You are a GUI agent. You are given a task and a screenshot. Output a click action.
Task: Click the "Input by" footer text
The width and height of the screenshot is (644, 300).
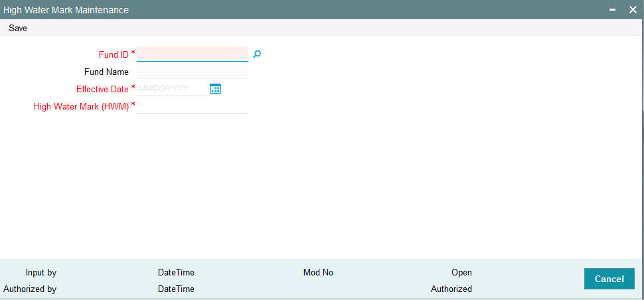click(x=41, y=273)
